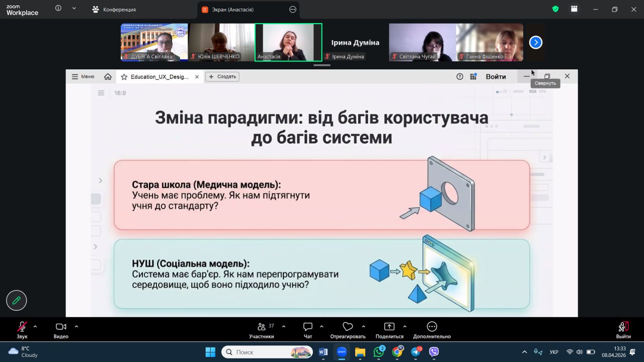Click the green encryption shield icon
The width and height of the screenshot is (644, 362).
(x=555, y=9)
